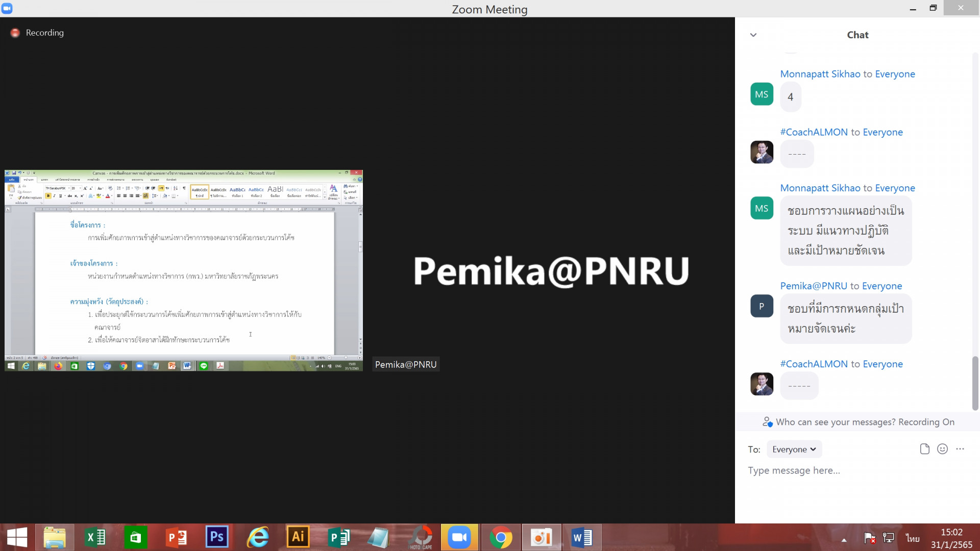Open the emoji picker in chat
Screen dimensions: 980x551
[x=942, y=449]
